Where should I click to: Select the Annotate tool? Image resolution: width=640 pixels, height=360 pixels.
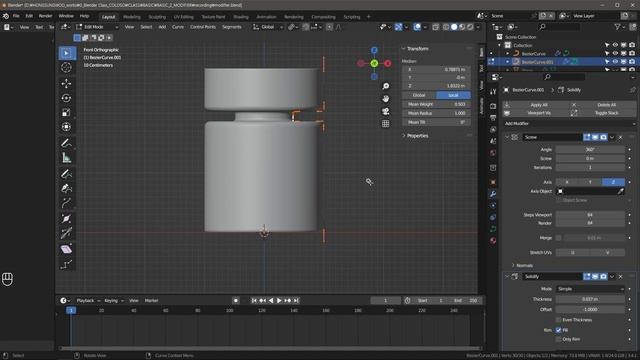pyautogui.click(x=66, y=143)
